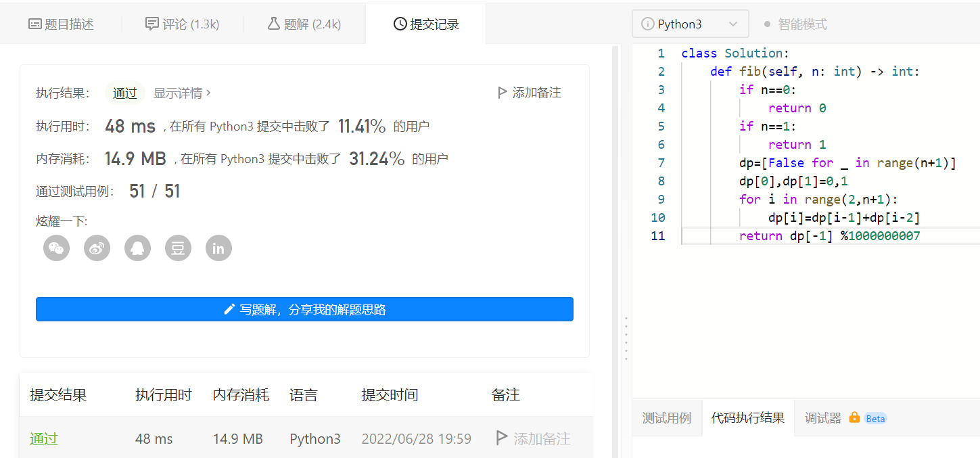This screenshot has width=980, height=458.
Task: Open the 题解 (2.4k) tab
Action: [304, 24]
